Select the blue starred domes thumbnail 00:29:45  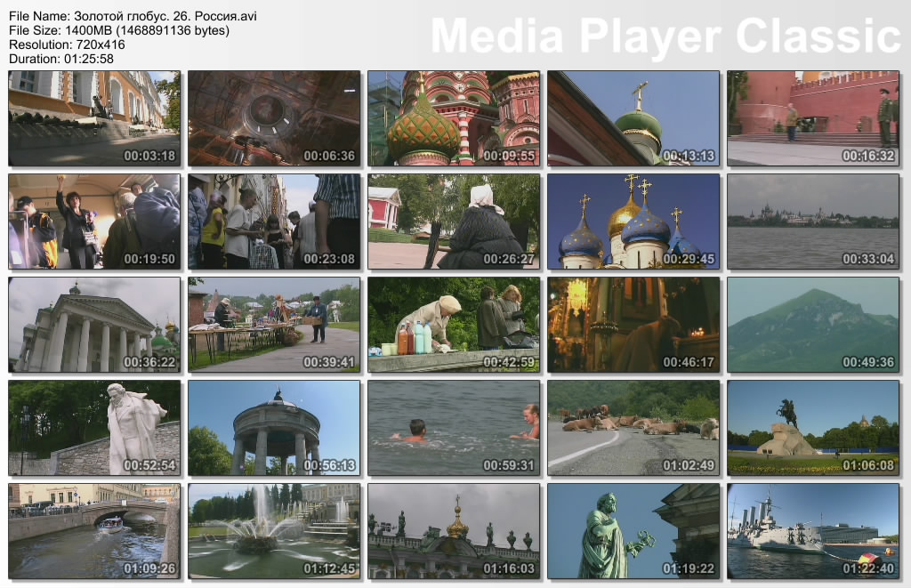click(633, 222)
